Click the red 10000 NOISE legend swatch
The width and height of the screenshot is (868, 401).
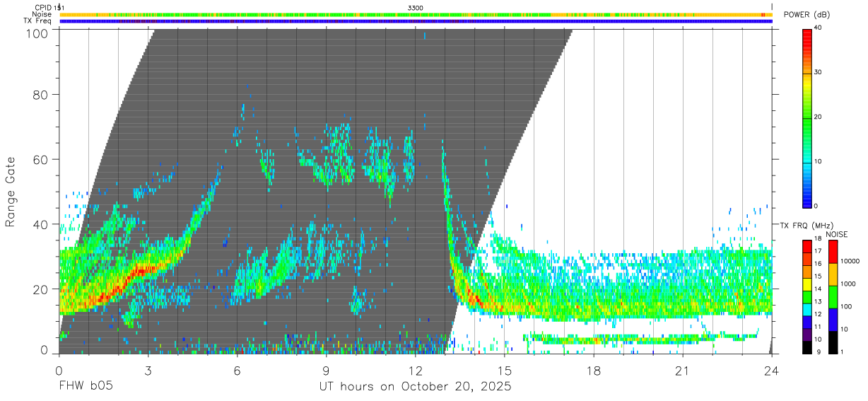[x=832, y=252]
